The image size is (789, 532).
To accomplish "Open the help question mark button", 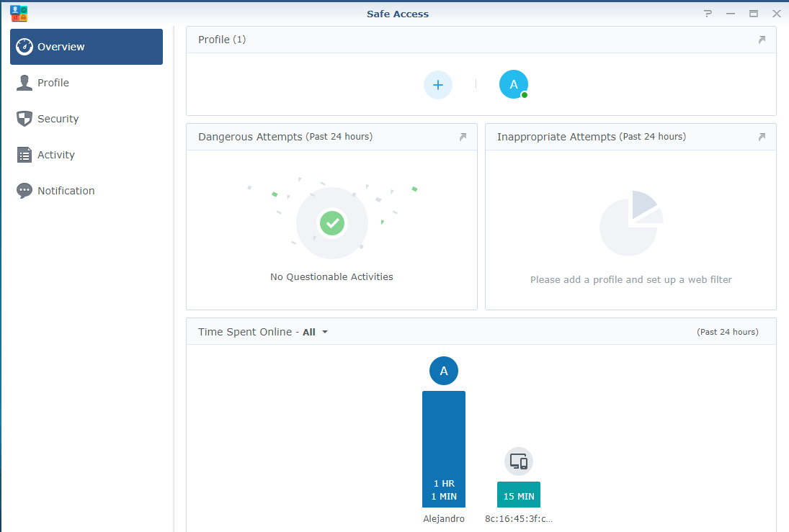I will point(708,14).
